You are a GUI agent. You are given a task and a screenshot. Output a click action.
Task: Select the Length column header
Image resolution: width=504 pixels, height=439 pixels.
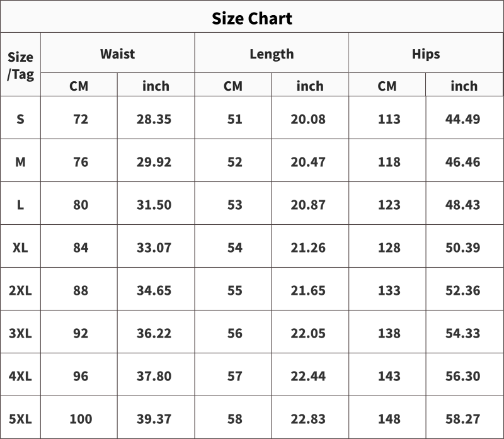tap(272, 54)
